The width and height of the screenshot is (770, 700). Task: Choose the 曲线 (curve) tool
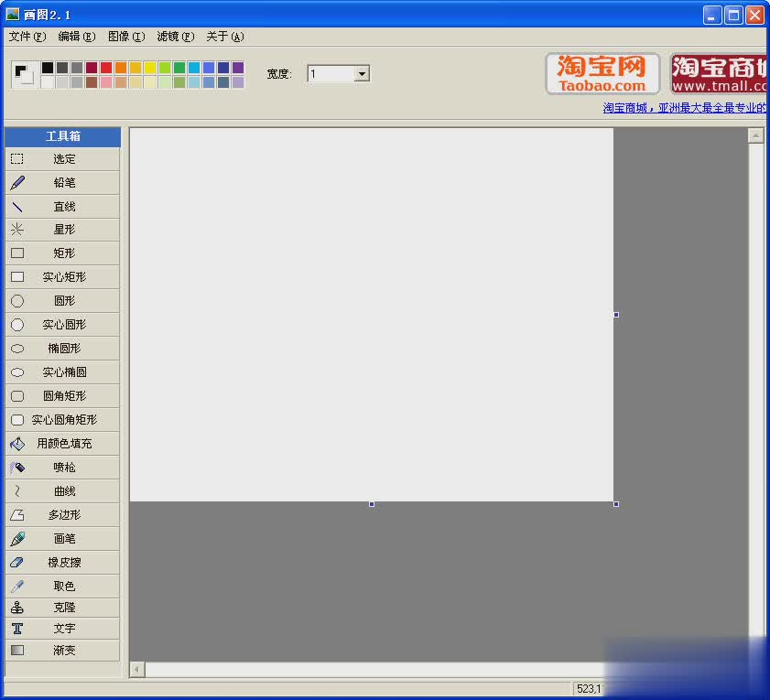[62, 490]
